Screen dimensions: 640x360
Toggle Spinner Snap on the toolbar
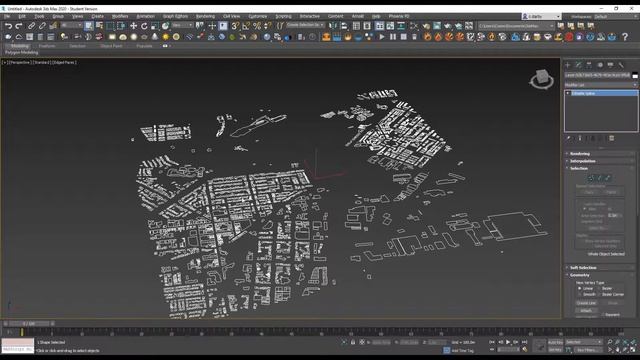(x=267, y=26)
